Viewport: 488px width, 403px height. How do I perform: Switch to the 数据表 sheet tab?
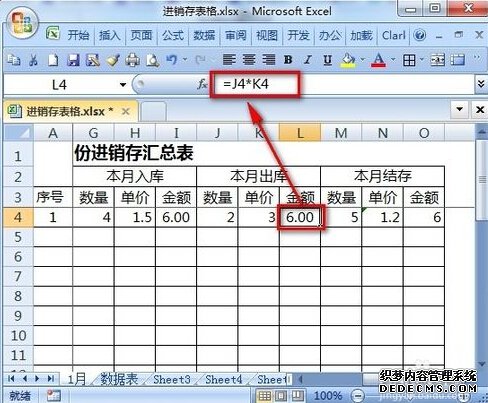[119, 379]
